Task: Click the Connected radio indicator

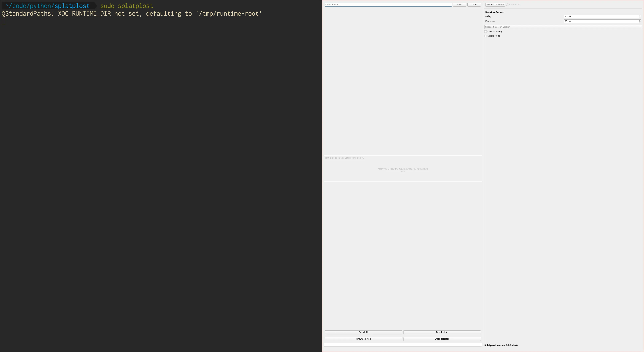Action: tap(507, 5)
